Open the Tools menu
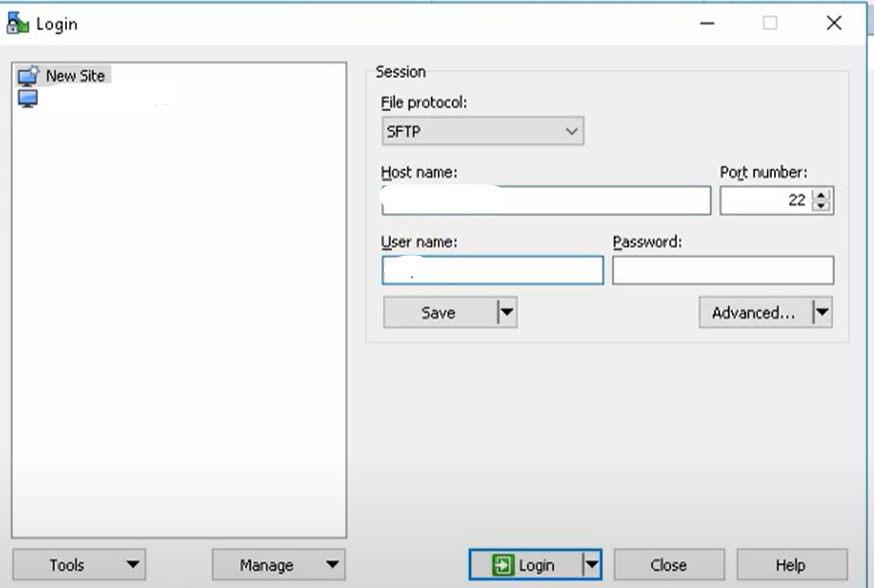The image size is (874, 588). pos(78,564)
